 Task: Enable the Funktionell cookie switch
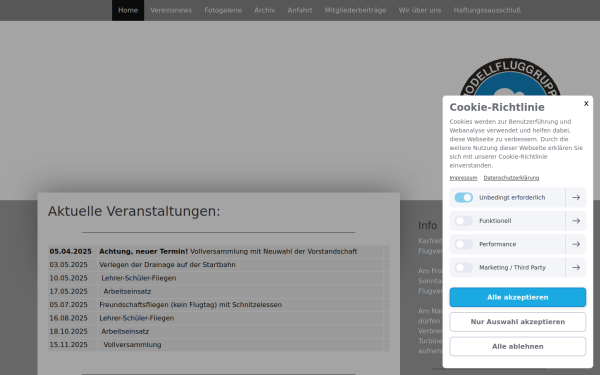pos(463,221)
